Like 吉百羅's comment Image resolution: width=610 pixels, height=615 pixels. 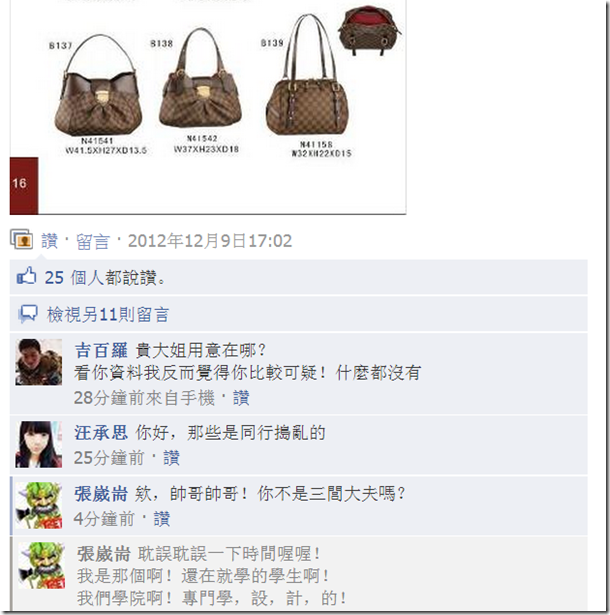pos(241,398)
